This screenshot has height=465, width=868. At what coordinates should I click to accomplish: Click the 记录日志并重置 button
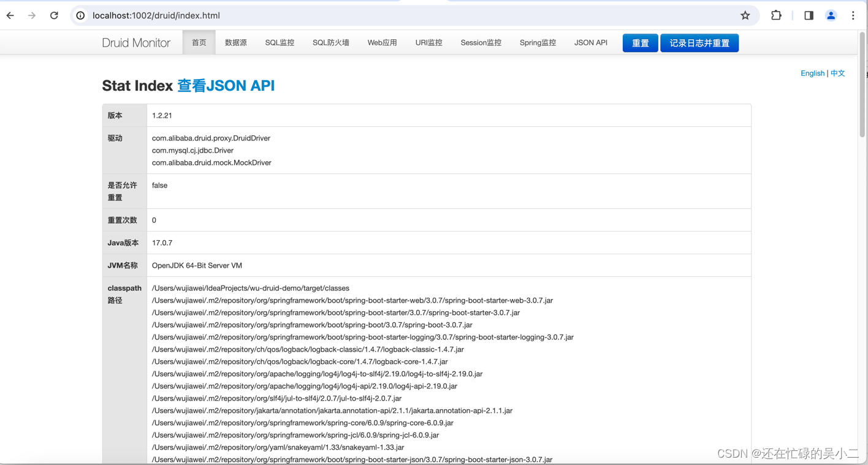click(x=699, y=43)
